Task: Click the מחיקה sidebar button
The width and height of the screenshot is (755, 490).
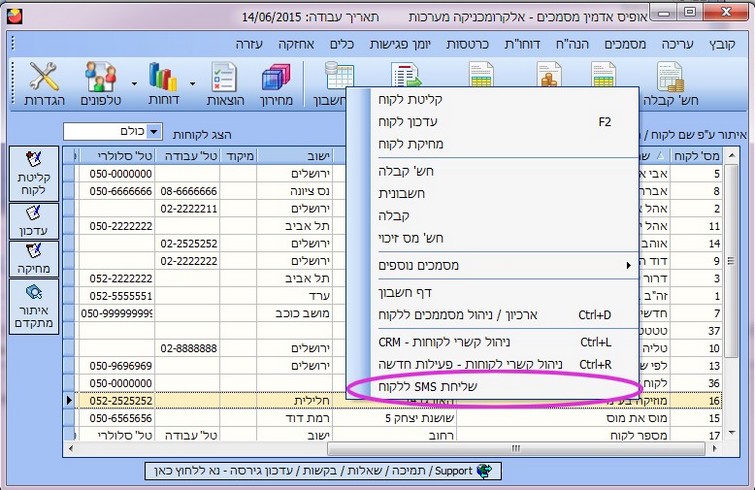Action: tap(34, 259)
